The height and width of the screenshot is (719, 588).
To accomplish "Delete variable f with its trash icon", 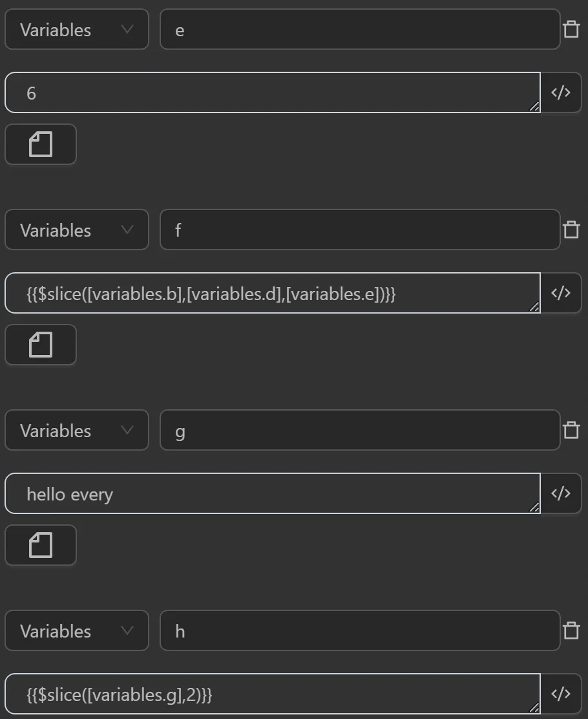I will point(571,230).
